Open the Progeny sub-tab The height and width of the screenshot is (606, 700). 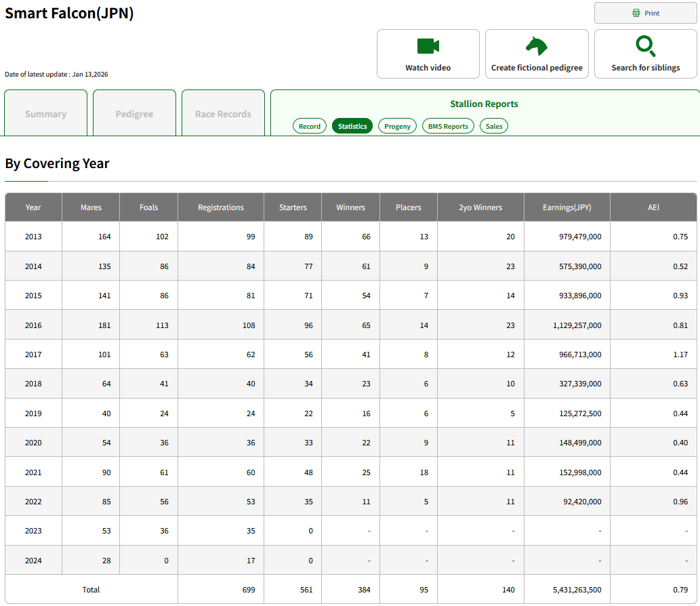point(397,126)
